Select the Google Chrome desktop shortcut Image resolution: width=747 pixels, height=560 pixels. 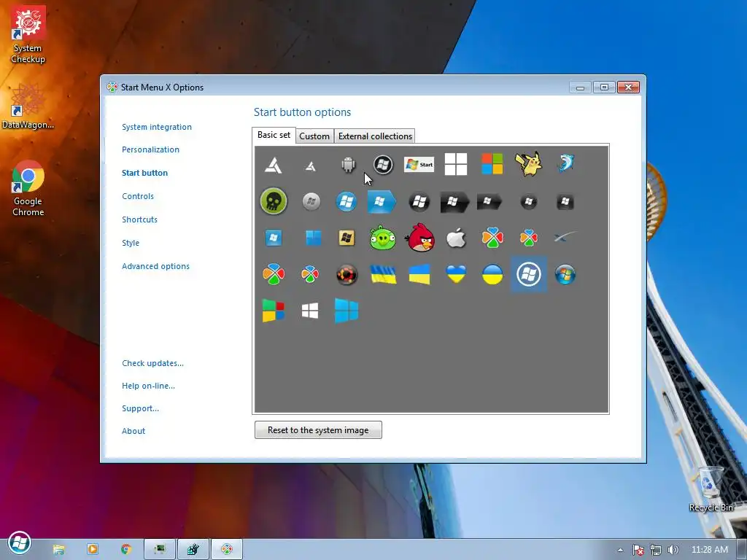click(28, 188)
